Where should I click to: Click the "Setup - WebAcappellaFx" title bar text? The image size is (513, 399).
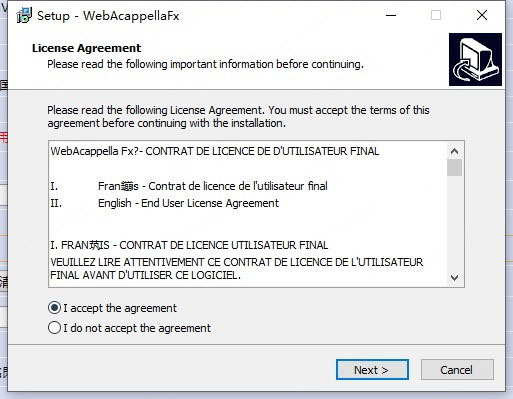[x=108, y=16]
